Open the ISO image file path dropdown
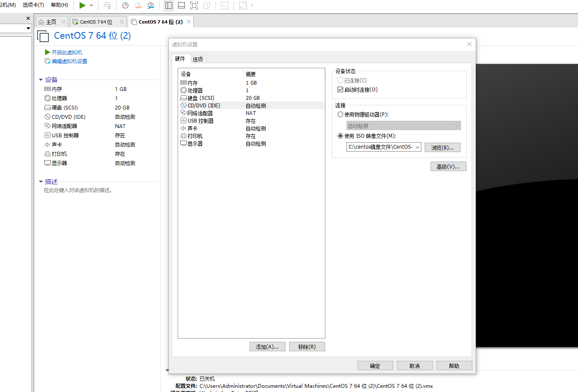 coord(417,147)
